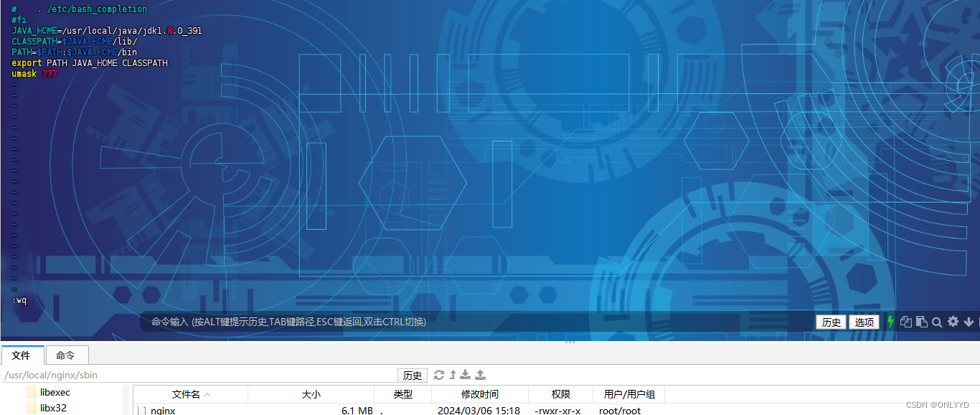Click the 历史 button beside path field
The width and height of the screenshot is (980, 415).
click(413, 376)
